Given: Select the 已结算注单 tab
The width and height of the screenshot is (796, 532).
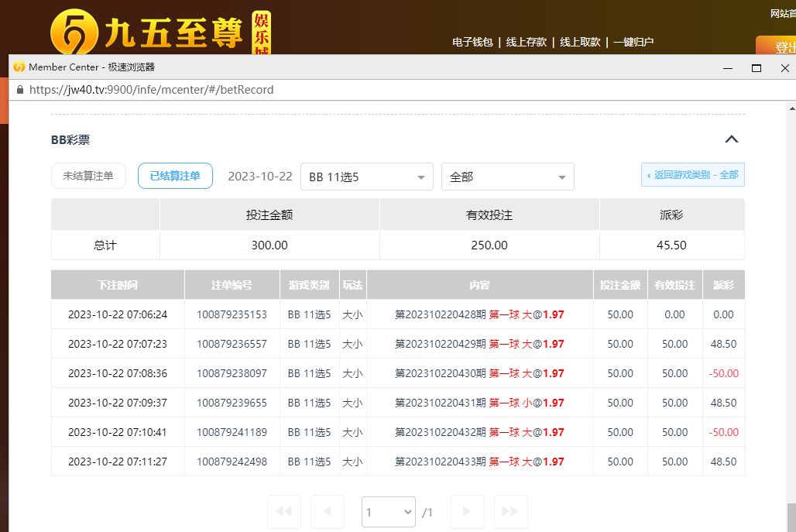Looking at the screenshot, I should click(x=175, y=176).
